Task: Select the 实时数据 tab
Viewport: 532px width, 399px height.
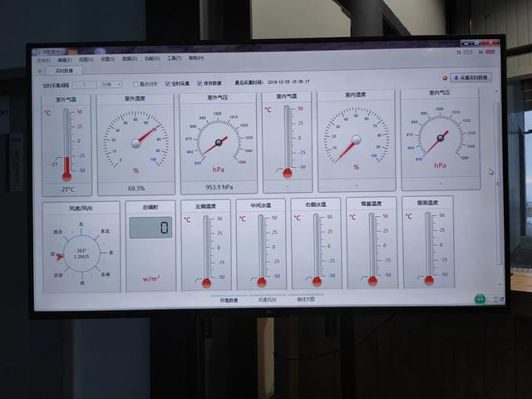Action: click(64, 71)
